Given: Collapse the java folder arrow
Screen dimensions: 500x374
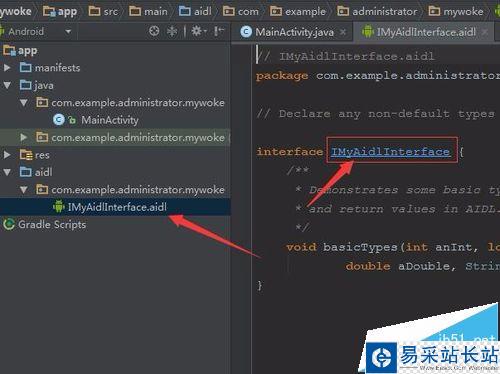Looking at the screenshot, I should coord(7,85).
